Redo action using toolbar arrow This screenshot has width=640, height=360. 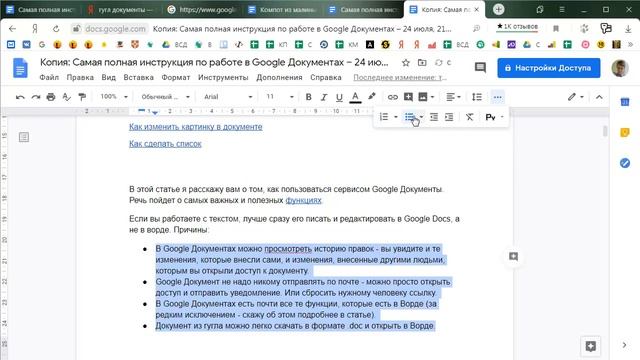(36, 97)
